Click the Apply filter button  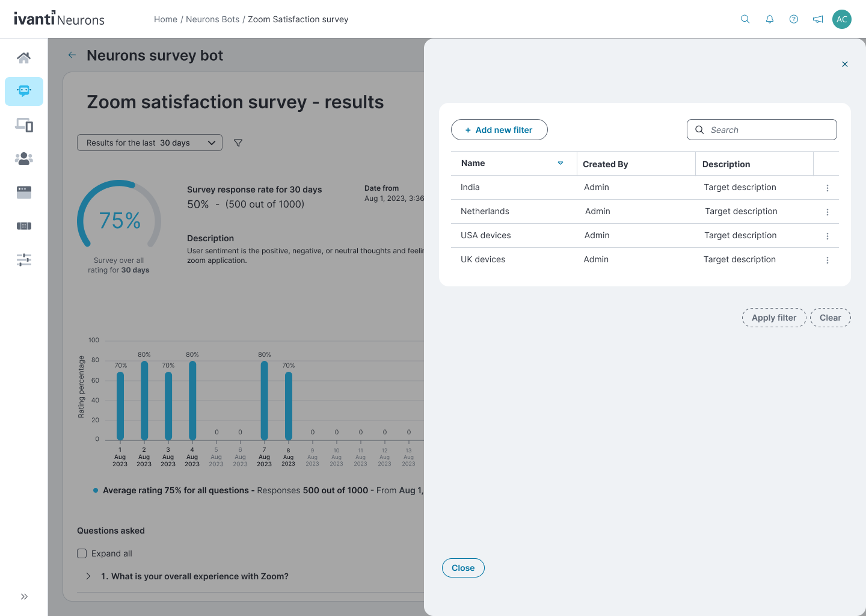[x=774, y=318]
